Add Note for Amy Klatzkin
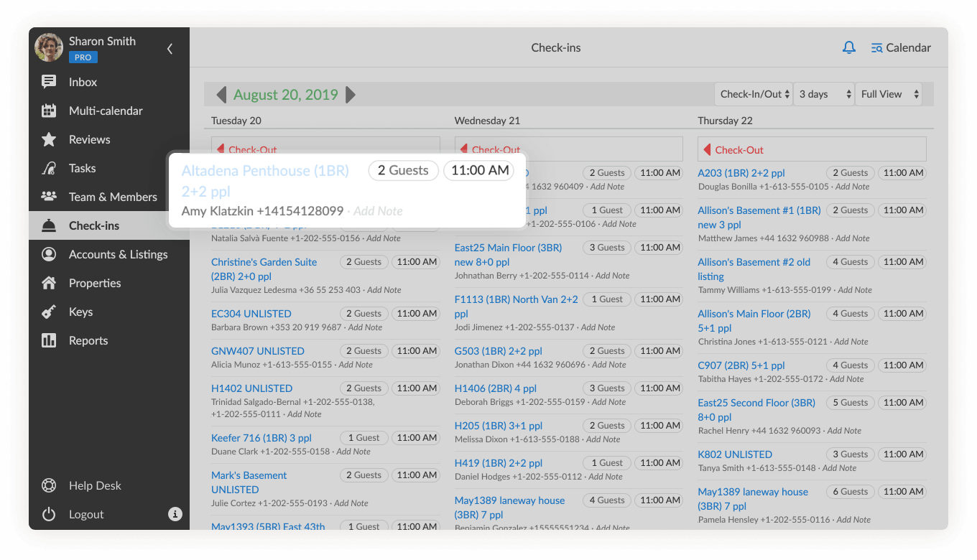The image size is (977, 560). tap(378, 211)
